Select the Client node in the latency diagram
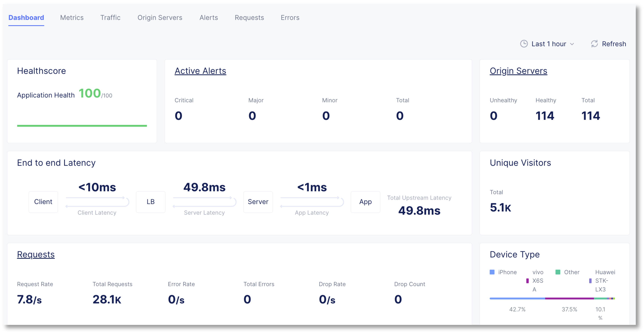 tap(43, 202)
